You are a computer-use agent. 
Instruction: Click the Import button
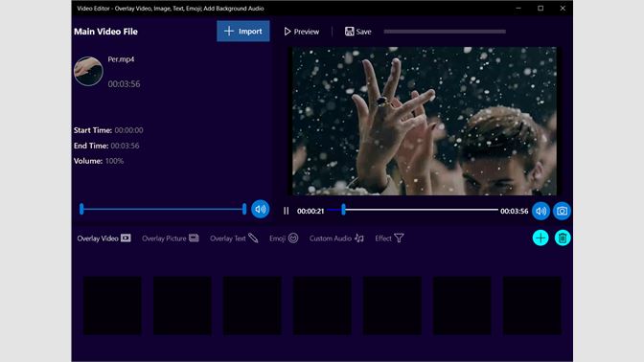(243, 32)
